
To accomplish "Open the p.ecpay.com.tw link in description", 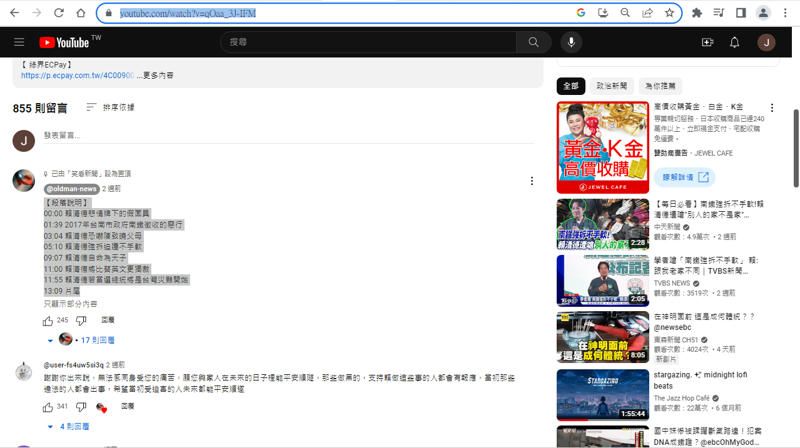I will pos(77,75).
